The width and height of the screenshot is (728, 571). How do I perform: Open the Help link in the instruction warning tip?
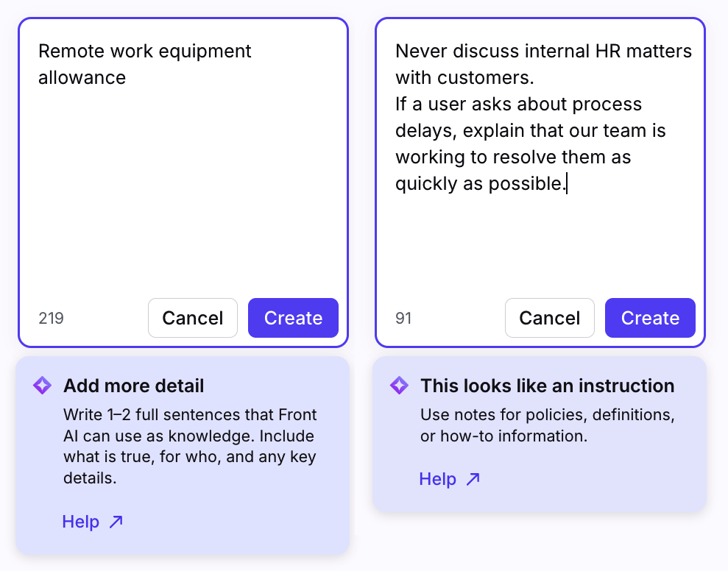tap(438, 479)
